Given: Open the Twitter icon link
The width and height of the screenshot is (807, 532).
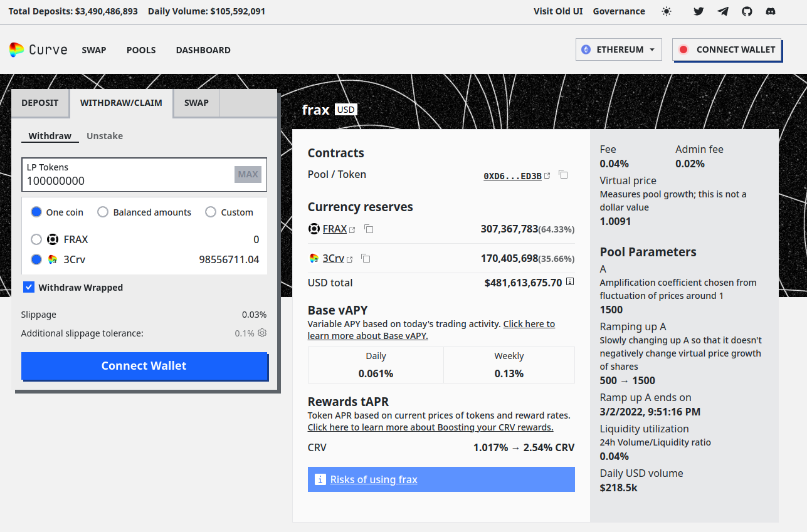Looking at the screenshot, I should coord(699,11).
